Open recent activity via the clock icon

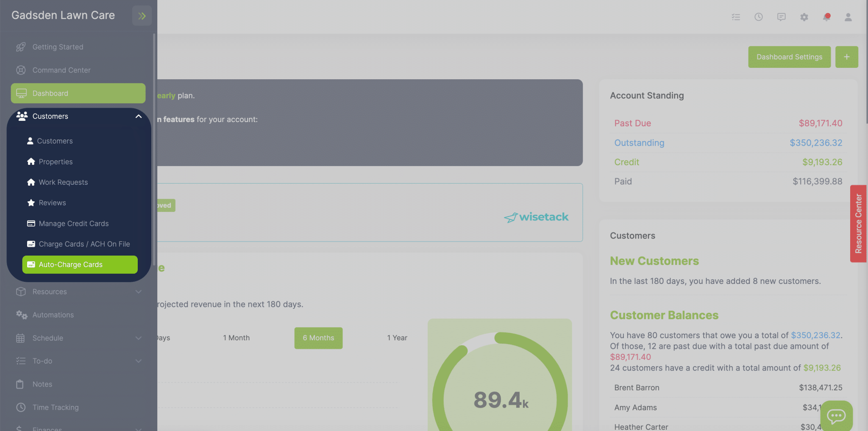(x=758, y=17)
